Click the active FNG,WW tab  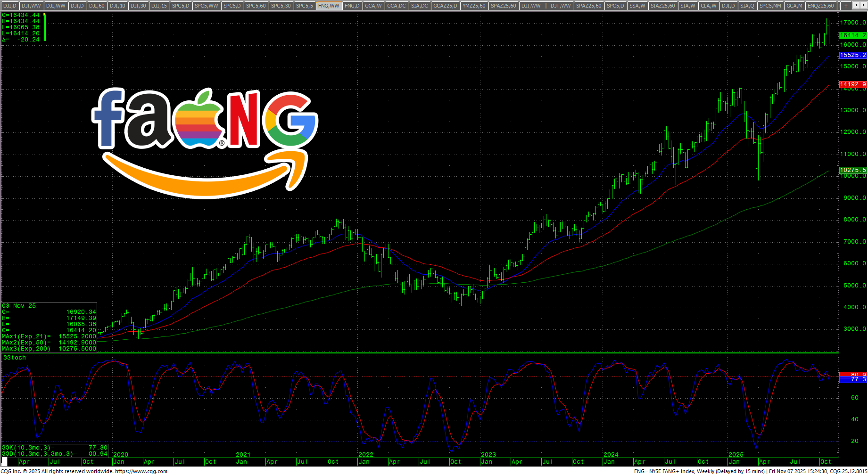click(x=329, y=6)
